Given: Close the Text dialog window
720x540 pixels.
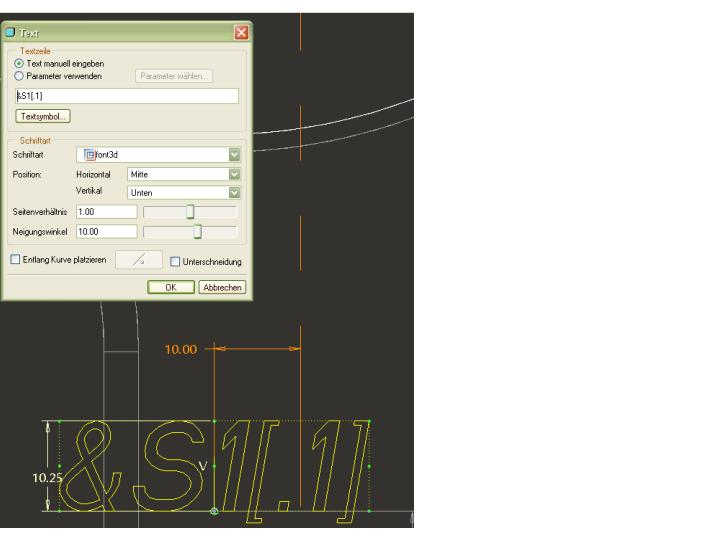Looking at the screenshot, I should 241,33.
